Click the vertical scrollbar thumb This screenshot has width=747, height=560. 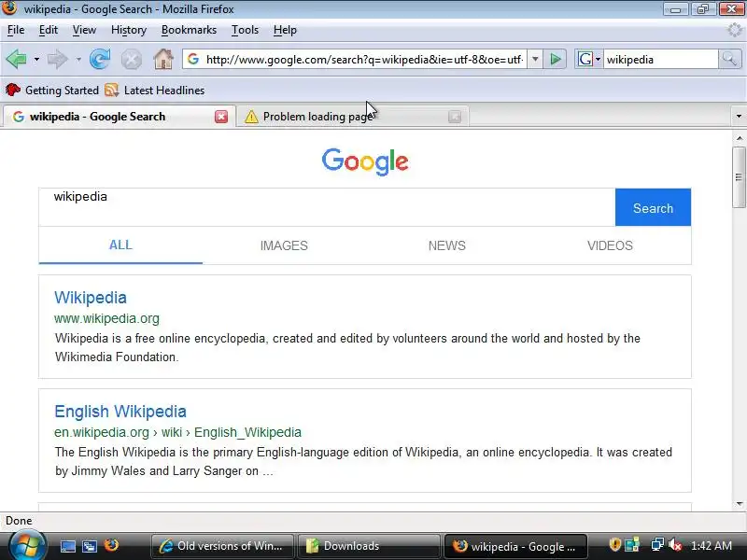(x=739, y=177)
